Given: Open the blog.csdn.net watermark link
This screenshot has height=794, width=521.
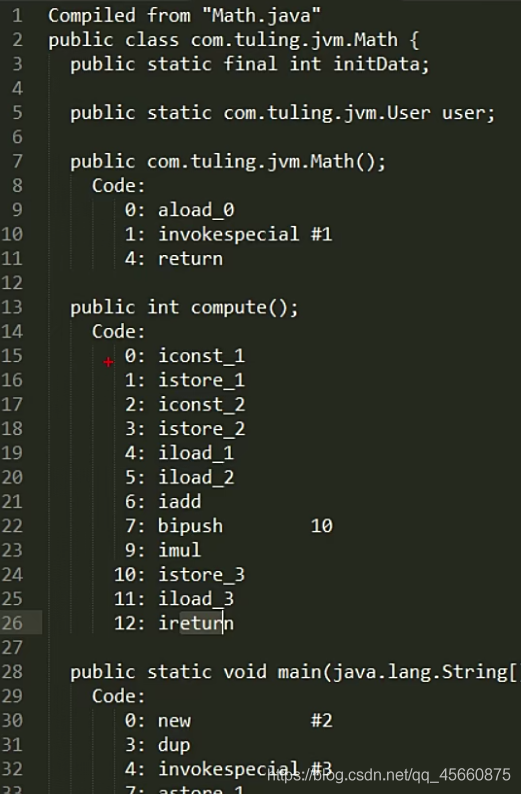Looking at the screenshot, I should tap(389, 775).
